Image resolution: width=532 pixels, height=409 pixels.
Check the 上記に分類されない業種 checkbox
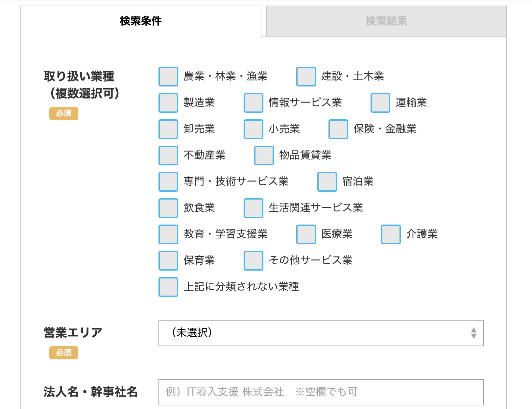tap(168, 287)
